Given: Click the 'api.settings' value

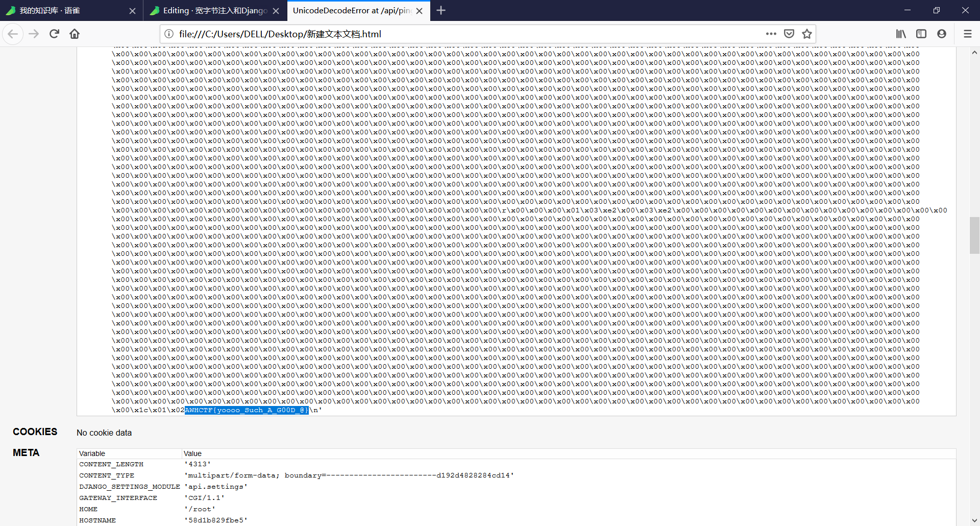Looking at the screenshot, I should point(216,487).
